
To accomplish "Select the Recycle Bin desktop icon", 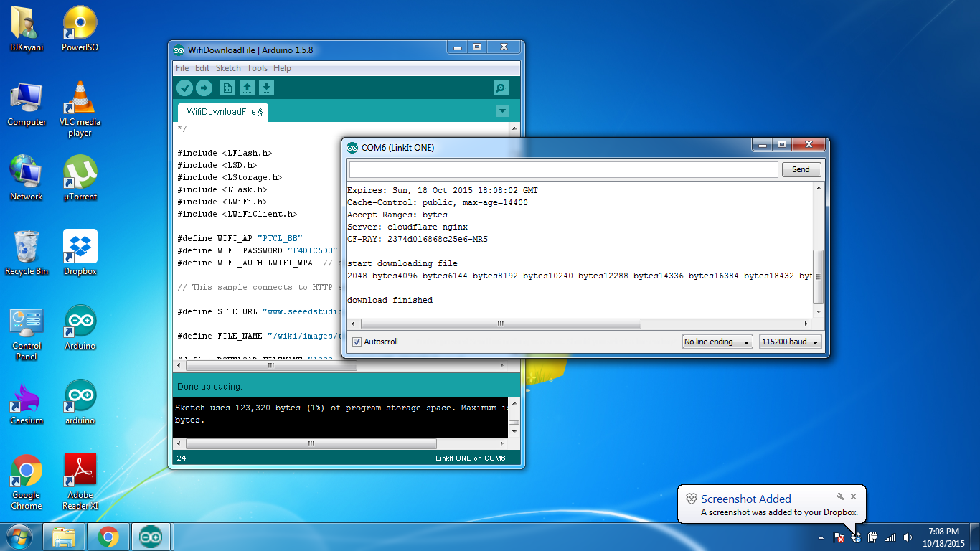I will click(27, 253).
